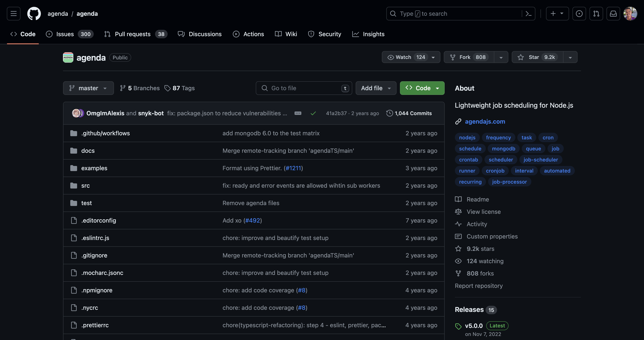Expand the green Code dropdown
Viewport: 644px width, 340px height.
coord(422,88)
